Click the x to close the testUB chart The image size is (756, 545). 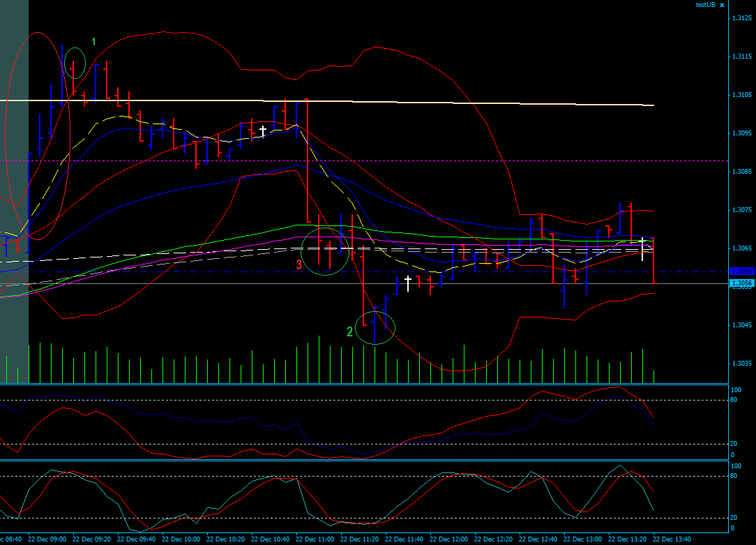point(722,5)
